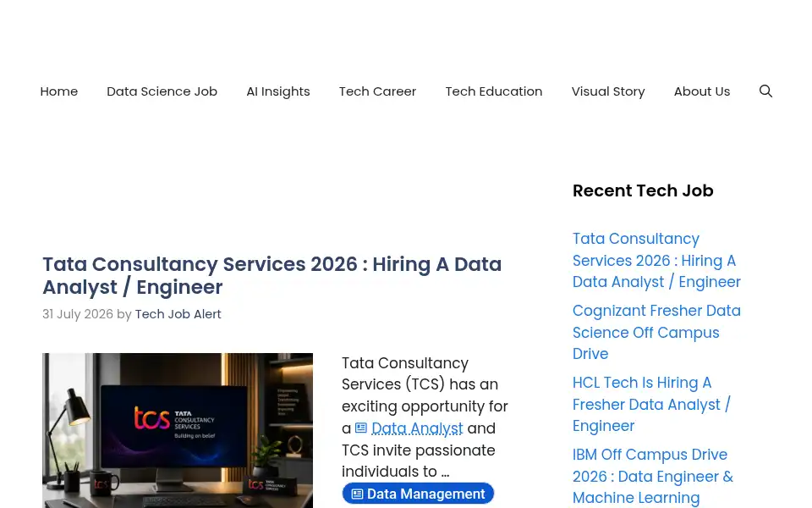
Task: Open Cognizant Fresher Data Science Off Campus Drive
Action: (656, 332)
